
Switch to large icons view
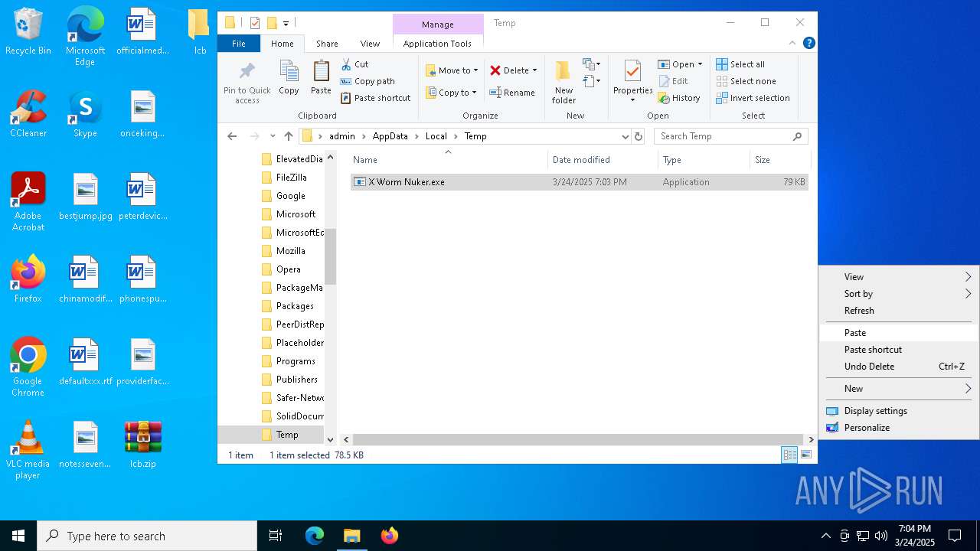tap(805, 455)
